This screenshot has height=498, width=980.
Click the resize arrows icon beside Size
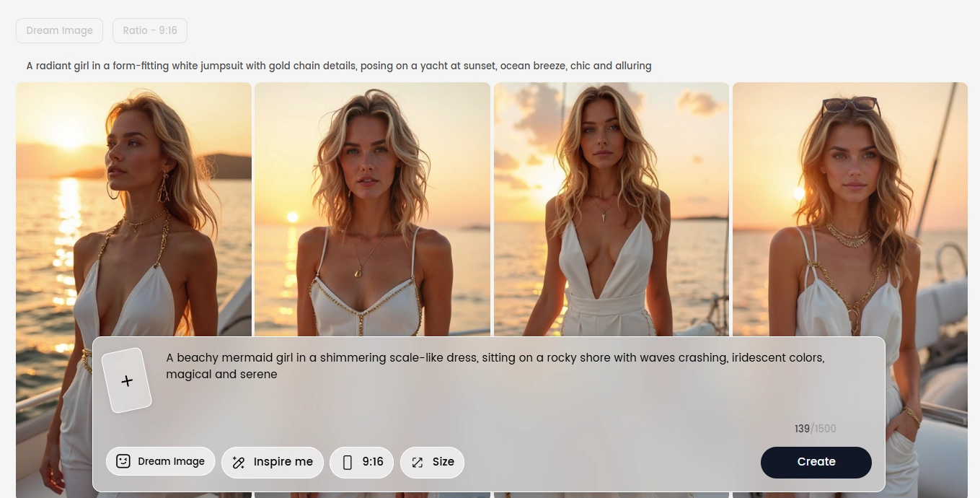pos(418,462)
